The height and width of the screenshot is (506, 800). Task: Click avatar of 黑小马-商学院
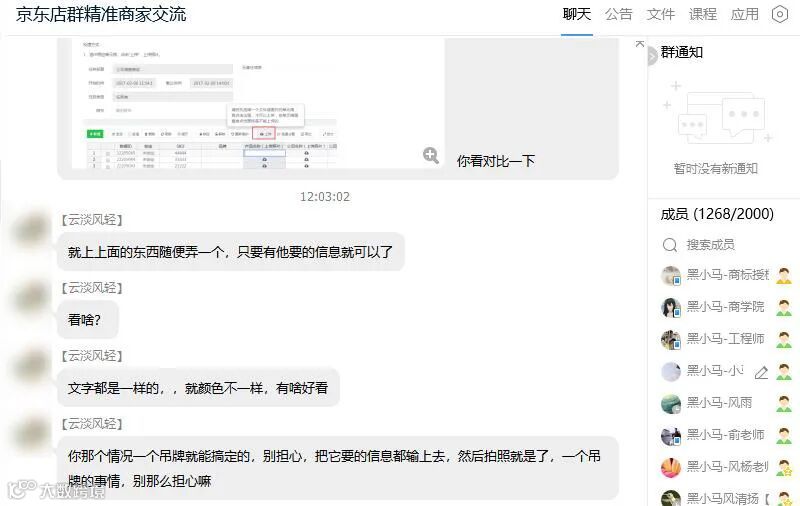[671, 308]
